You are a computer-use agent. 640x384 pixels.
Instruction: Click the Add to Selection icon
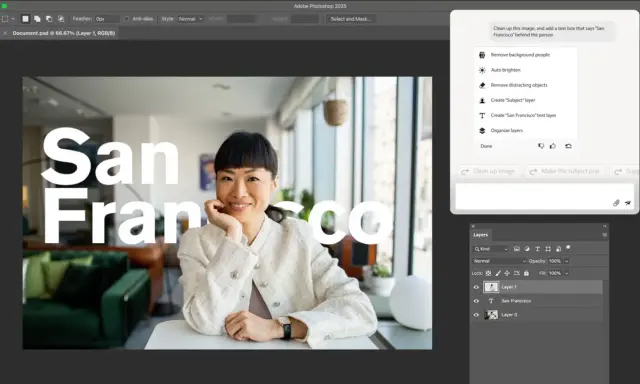[x=37, y=19]
